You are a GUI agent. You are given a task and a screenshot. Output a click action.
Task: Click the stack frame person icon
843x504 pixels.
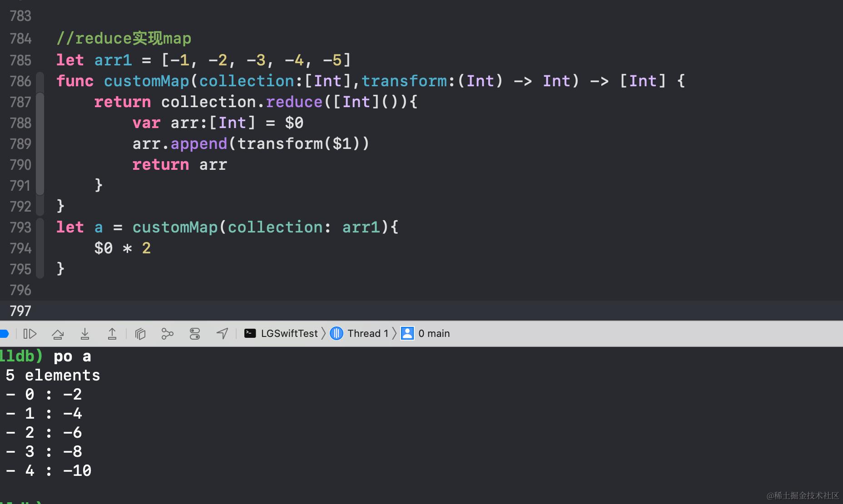click(x=407, y=334)
